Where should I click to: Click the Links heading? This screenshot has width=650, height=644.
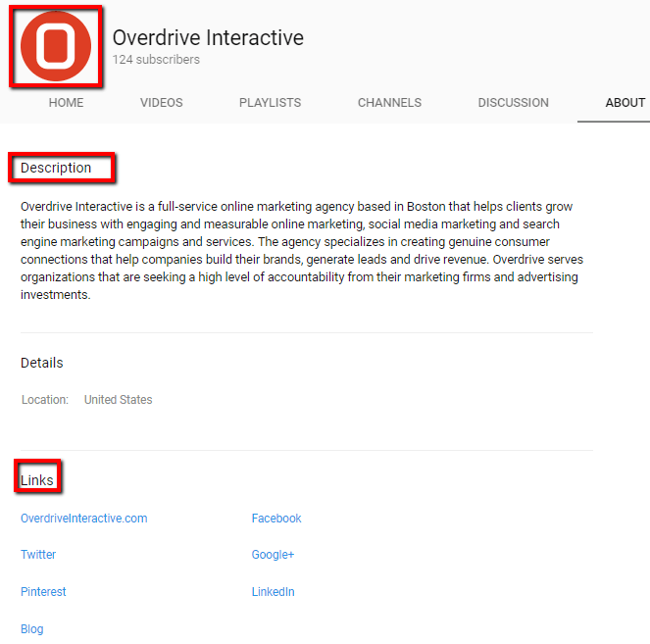point(37,480)
